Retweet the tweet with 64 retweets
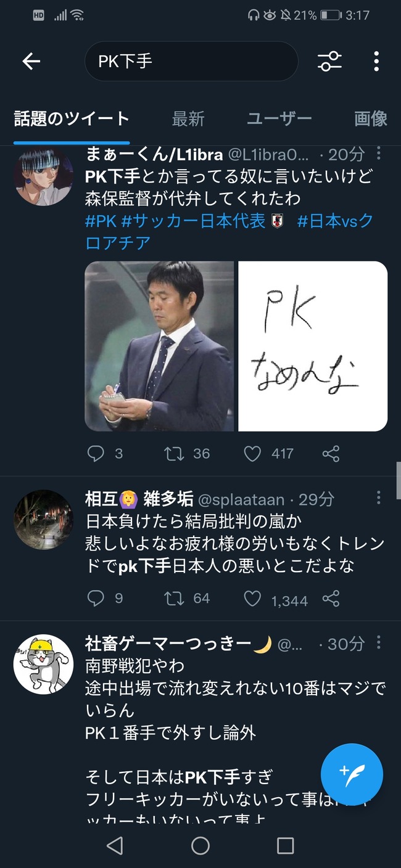The height and width of the screenshot is (868, 401). pyautogui.click(x=175, y=599)
